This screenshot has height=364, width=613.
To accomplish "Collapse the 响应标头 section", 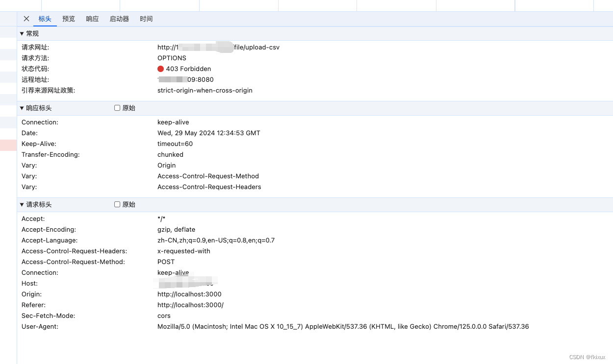I will pos(35,108).
